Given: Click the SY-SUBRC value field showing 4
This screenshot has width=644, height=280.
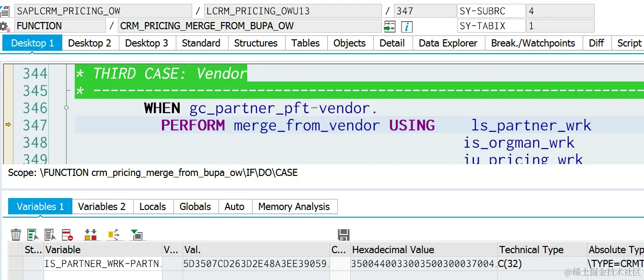Looking at the screenshot, I should coord(560,11).
